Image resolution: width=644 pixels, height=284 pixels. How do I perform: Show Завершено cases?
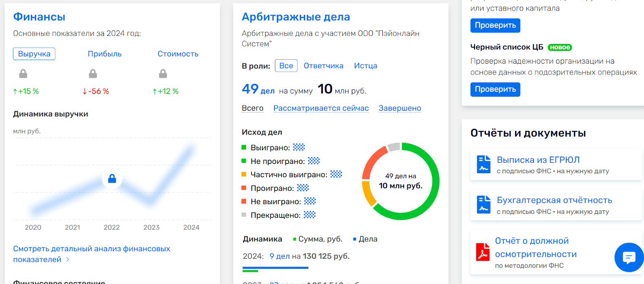tap(400, 108)
